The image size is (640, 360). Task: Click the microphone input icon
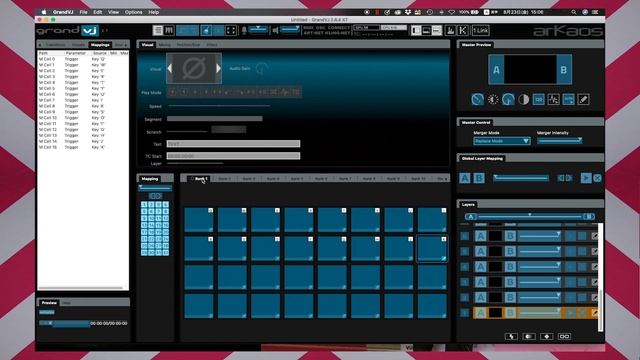point(244,30)
